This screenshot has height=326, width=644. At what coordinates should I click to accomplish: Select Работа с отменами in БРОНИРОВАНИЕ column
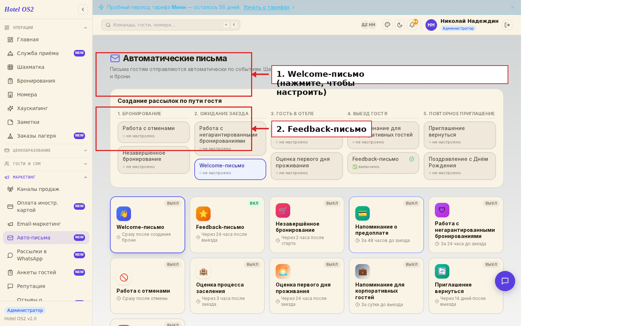[x=153, y=132]
